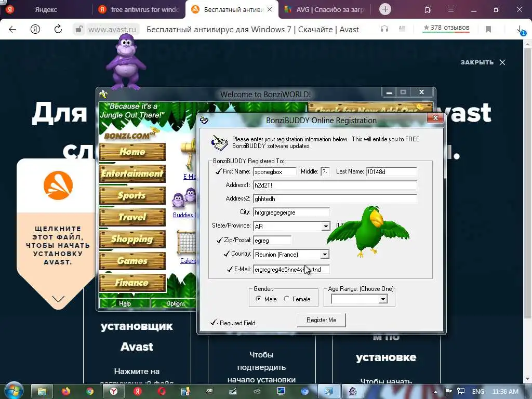Click the Middle initial field
The width and height of the screenshot is (532, 399).
tap(325, 171)
